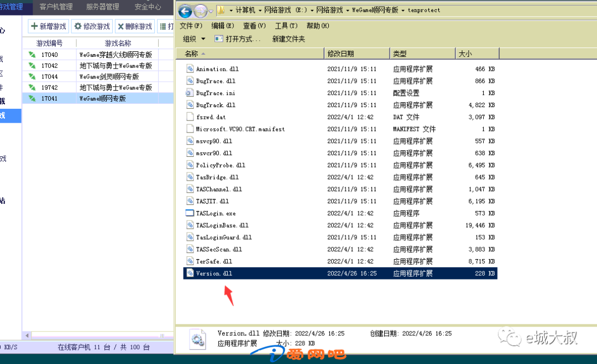Screen dimensions: 597x364
Task: Sort game list by 游戏名称 column
Action: click(x=118, y=43)
